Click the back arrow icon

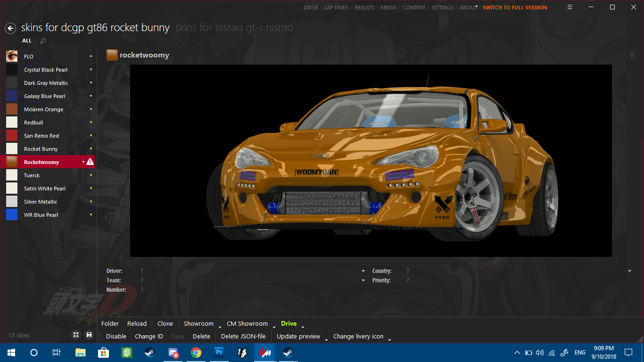click(10, 28)
